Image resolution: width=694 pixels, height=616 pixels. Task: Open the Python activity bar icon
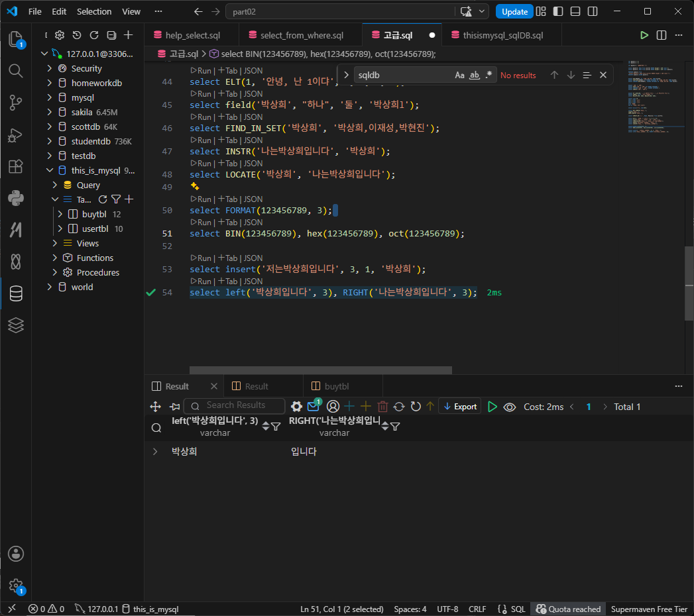tap(16, 198)
